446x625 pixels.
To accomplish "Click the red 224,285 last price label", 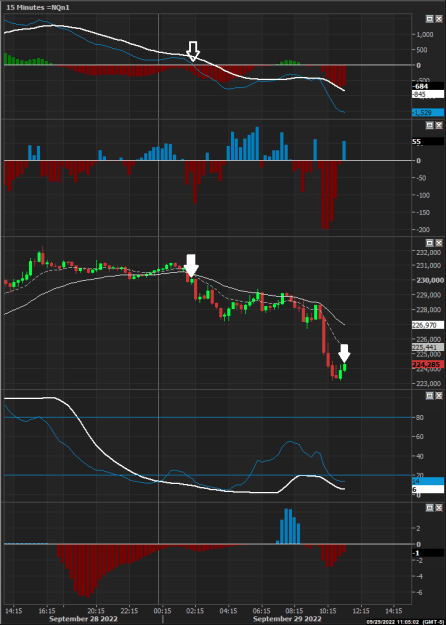I will [x=428, y=364].
